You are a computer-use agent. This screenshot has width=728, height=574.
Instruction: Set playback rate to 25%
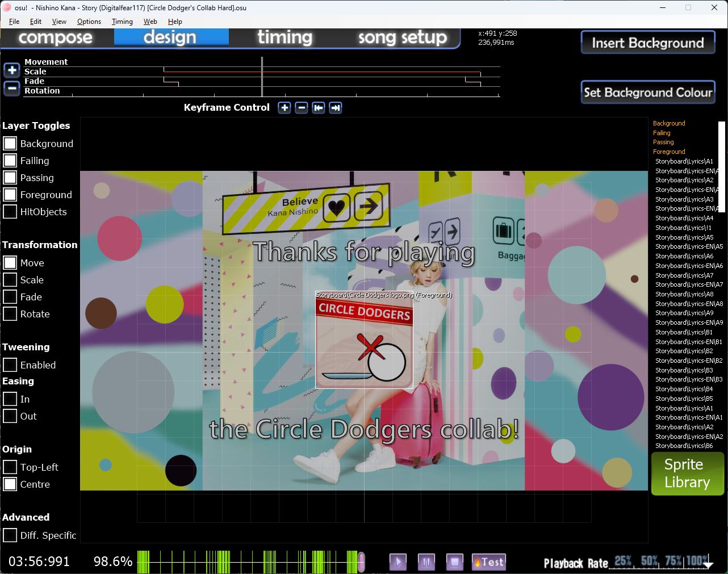point(623,561)
